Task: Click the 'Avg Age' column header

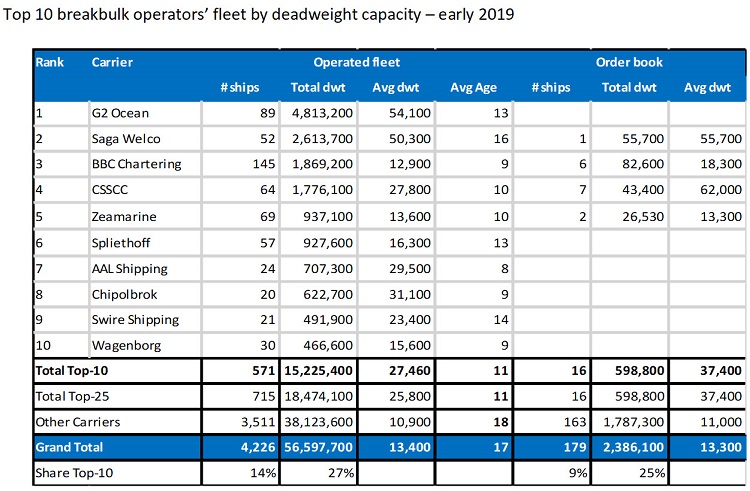Action: click(474, 87)
